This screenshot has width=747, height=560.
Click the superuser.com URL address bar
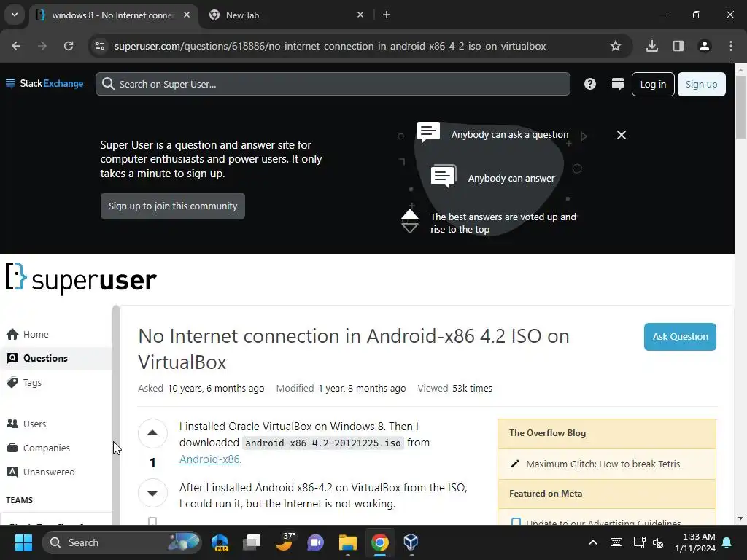(x=330, y=46)
